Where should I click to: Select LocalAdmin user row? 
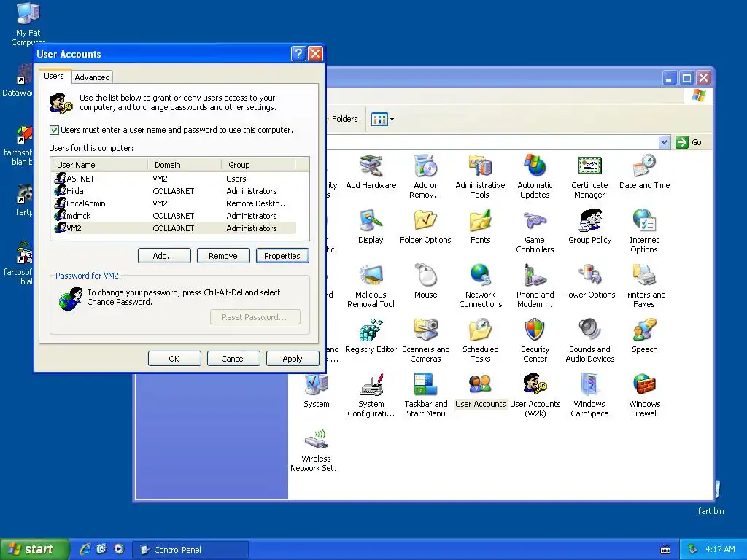click(x=174, y=203)
